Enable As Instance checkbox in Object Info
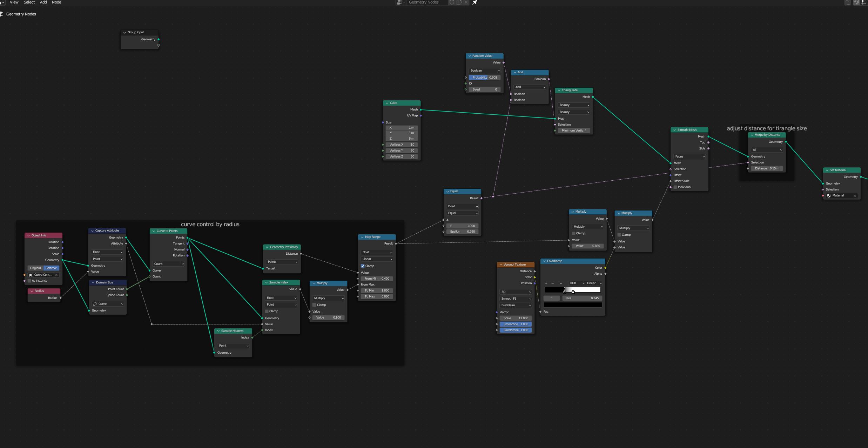 pyautogui.click(x=29, y=281)
